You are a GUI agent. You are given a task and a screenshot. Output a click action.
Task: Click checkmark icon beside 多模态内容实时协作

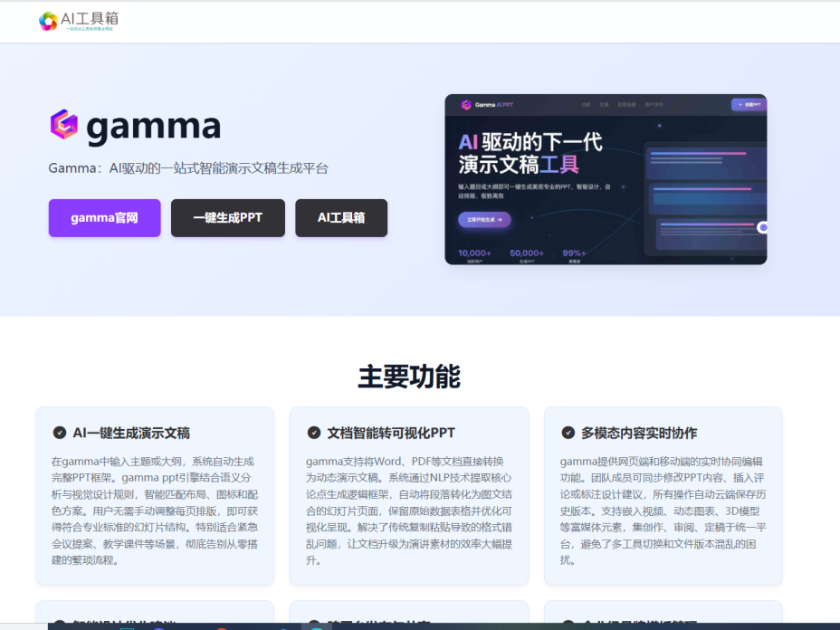(568, 433)
